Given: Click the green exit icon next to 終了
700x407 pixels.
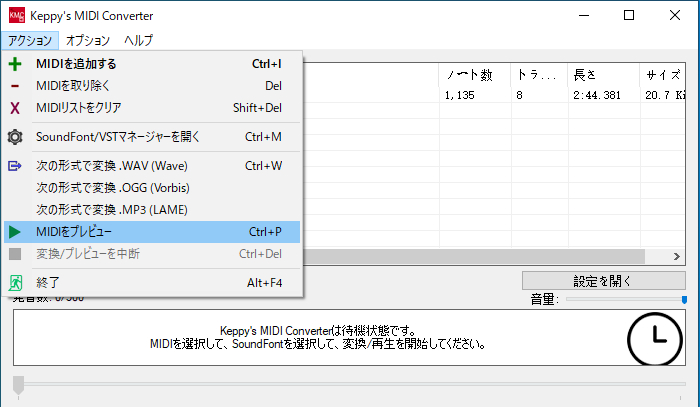Looking at the screenshot, I should (x=15, y=283).
